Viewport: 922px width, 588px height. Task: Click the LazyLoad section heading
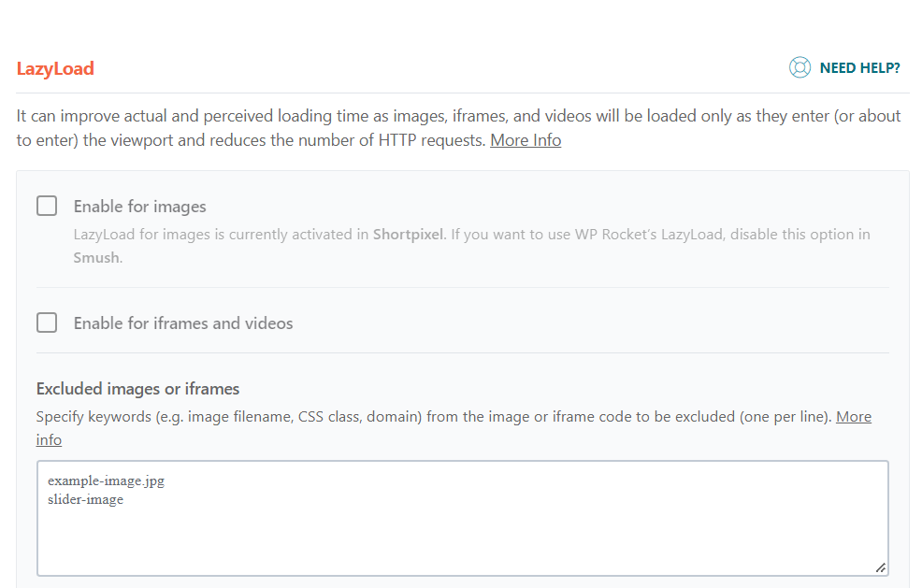tap(55, 69)
